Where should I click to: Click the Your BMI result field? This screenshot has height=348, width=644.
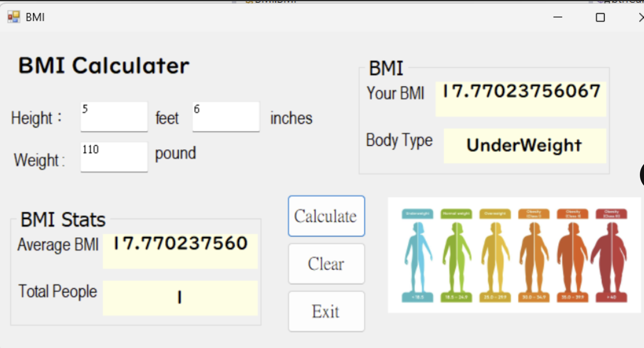point(521,99)
